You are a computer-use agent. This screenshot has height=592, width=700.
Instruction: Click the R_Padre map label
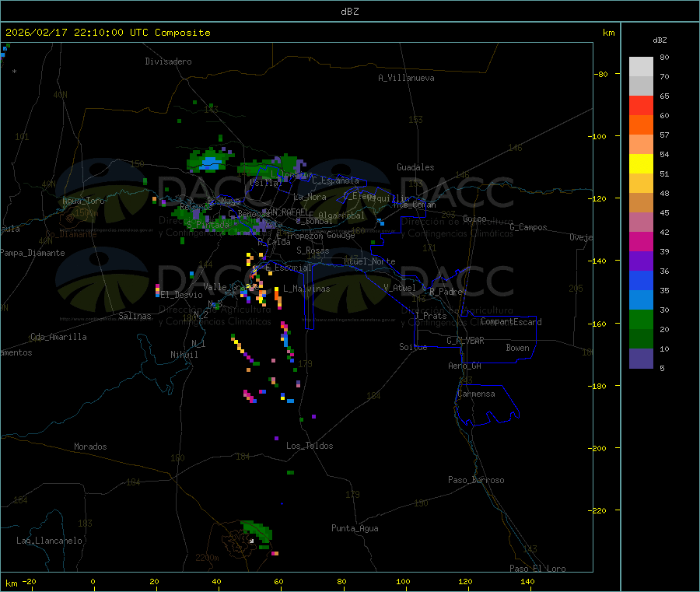pos(446,292)
